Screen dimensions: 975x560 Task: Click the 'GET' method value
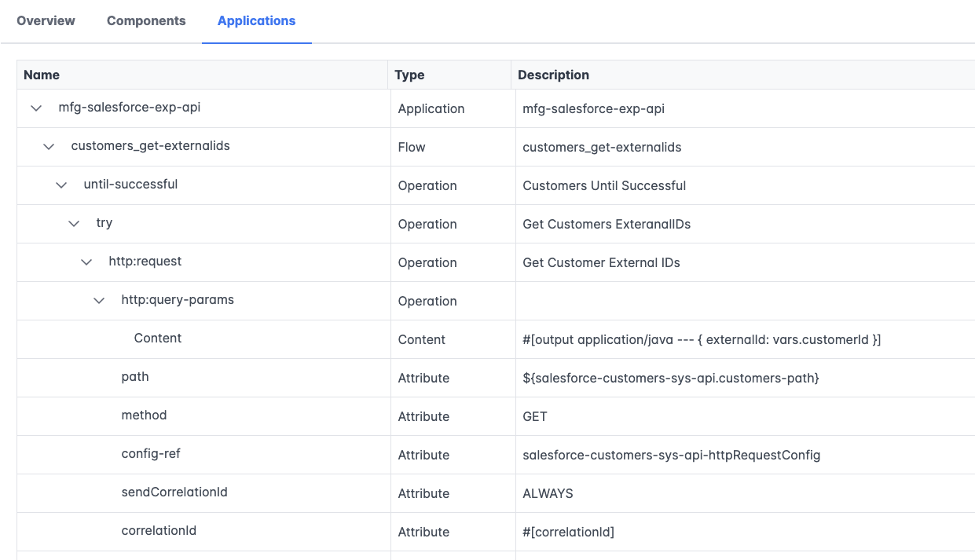(535, 416)
